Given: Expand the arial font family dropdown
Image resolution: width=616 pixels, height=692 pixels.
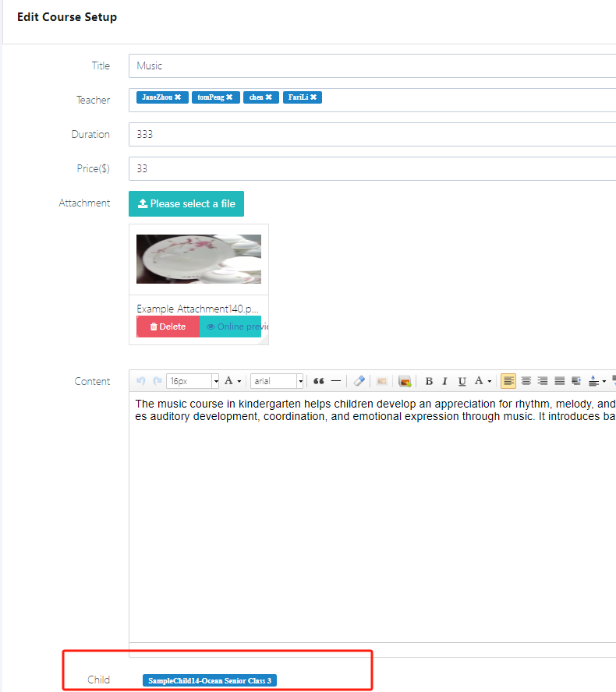Looking at the screenshot, I should [x=300, y=381].
